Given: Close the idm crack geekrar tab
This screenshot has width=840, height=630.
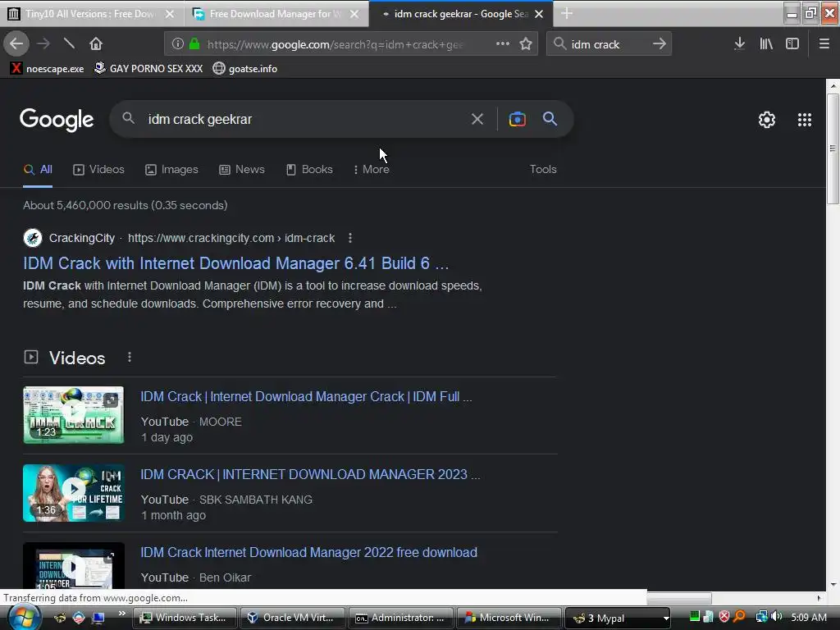Looking at the screenshot, I should [x=539, y=14].
